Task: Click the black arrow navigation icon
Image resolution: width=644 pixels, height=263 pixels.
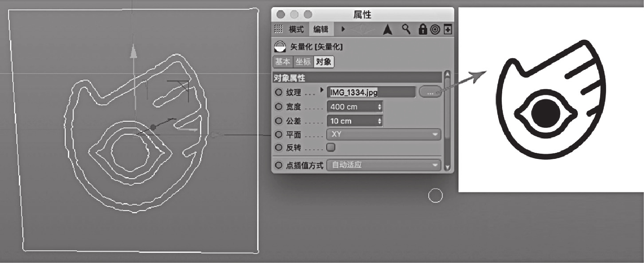Action: pyautogui.click(x=387, y=29)
